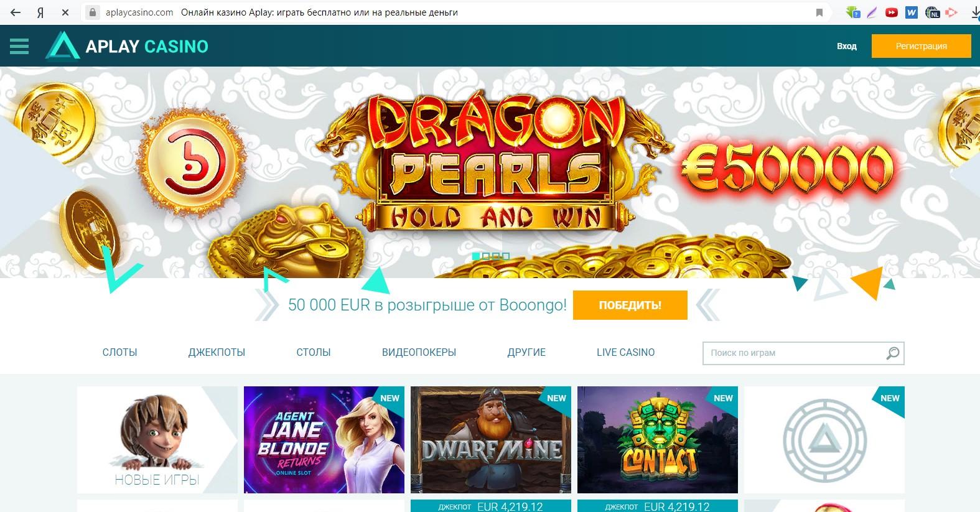Select the first banner slide indicator

tap(476, 256)
